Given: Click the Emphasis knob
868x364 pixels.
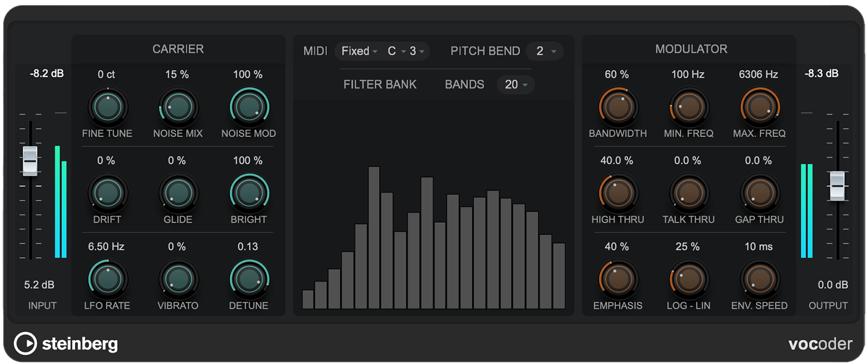Looking at the screenshot, I should point(617,279).
